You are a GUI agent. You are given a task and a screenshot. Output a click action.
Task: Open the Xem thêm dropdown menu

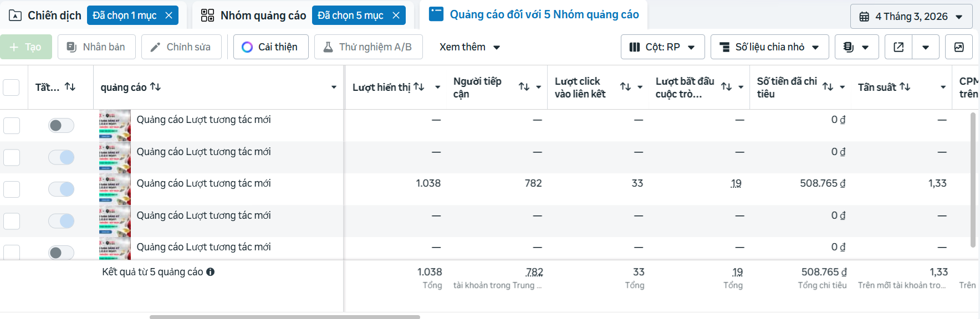469,47
